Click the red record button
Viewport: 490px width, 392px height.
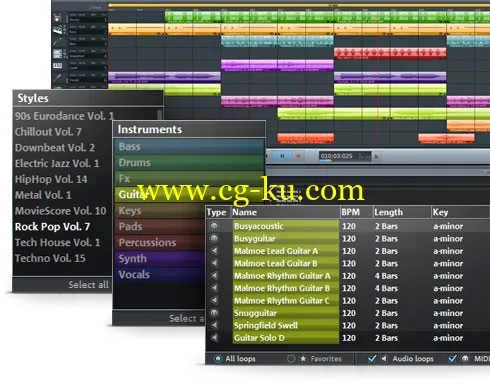pos(298,156)
